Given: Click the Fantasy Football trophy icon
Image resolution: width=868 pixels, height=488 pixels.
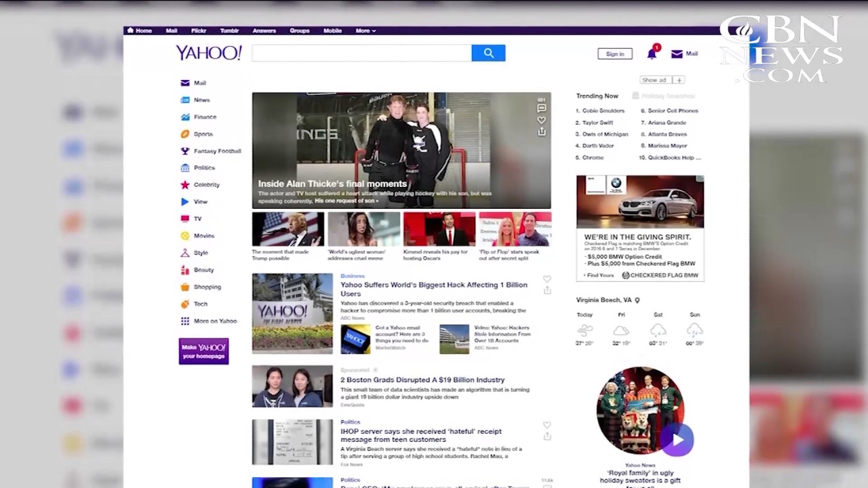Looking at the screenshot, I should pos(185,150).
